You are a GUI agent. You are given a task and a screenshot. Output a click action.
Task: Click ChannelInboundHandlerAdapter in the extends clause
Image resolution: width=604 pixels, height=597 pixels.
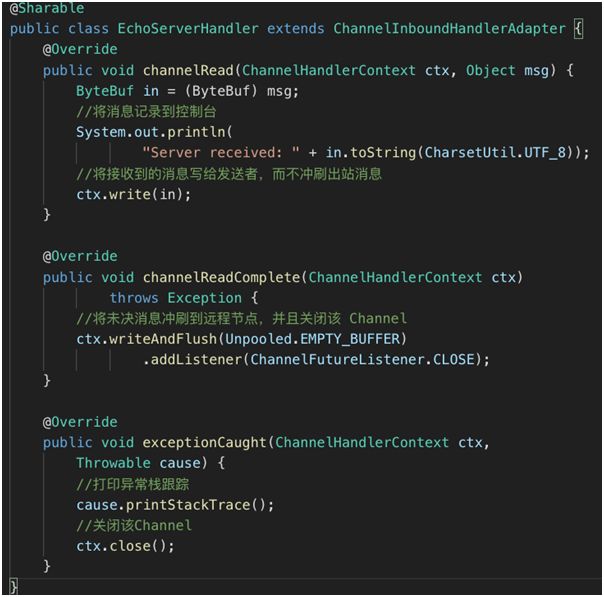coord(449,29)
